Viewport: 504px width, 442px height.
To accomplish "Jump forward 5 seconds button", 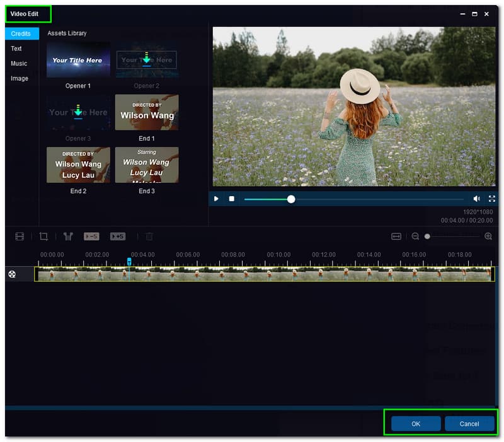I will 118,236.
